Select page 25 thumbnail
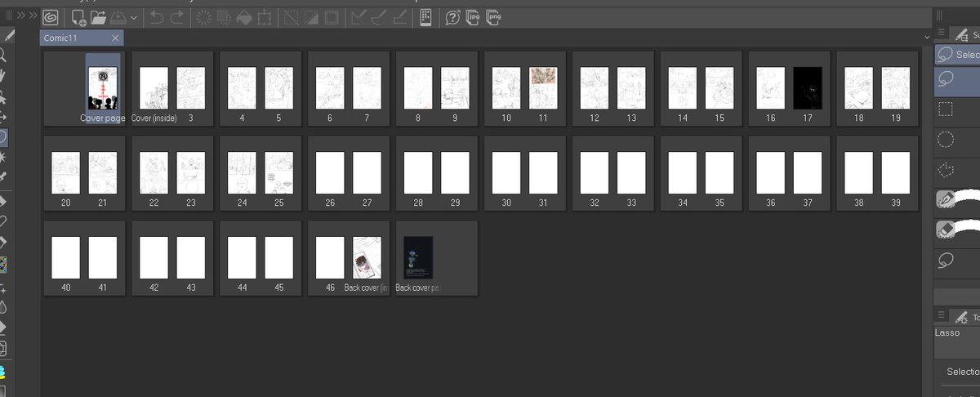The width and height of the screenshot is (980, 397). point(278,172)
